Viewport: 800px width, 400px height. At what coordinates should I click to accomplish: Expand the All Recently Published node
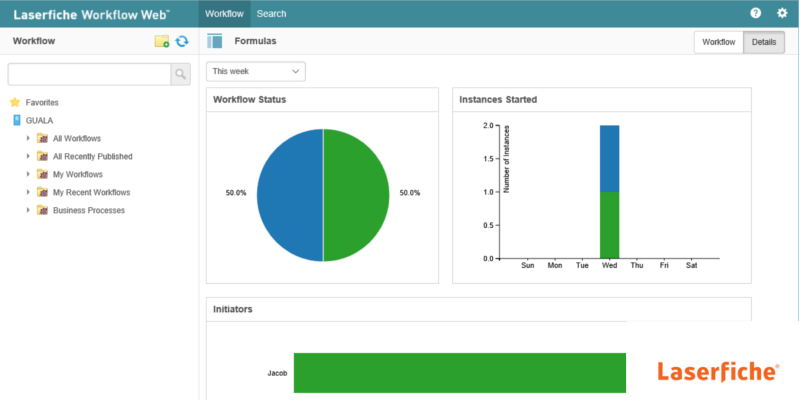tap(29, 156)
